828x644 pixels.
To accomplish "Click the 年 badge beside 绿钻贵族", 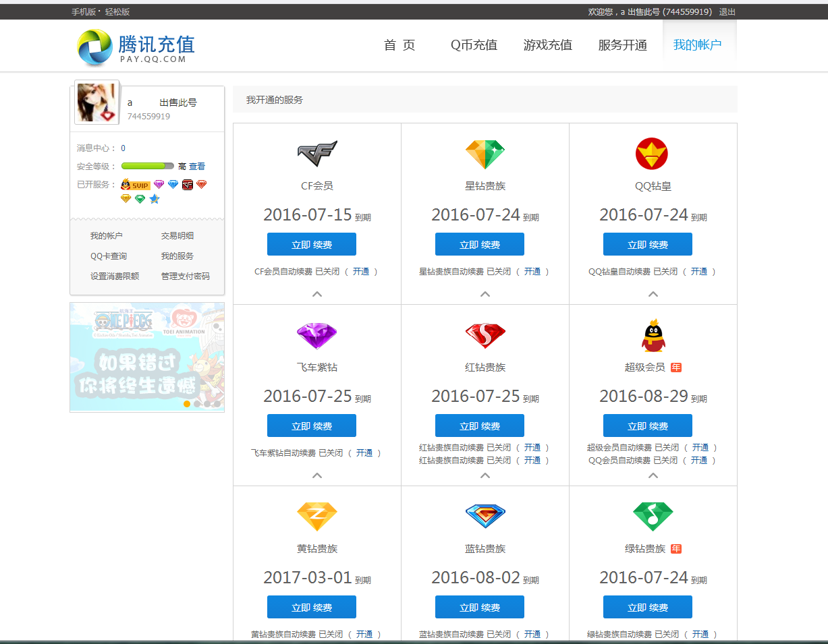I will [x=676, y=549].
